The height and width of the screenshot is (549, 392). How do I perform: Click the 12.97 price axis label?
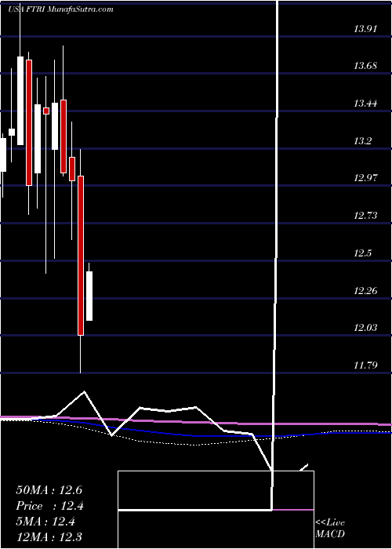tap(366, 178)
